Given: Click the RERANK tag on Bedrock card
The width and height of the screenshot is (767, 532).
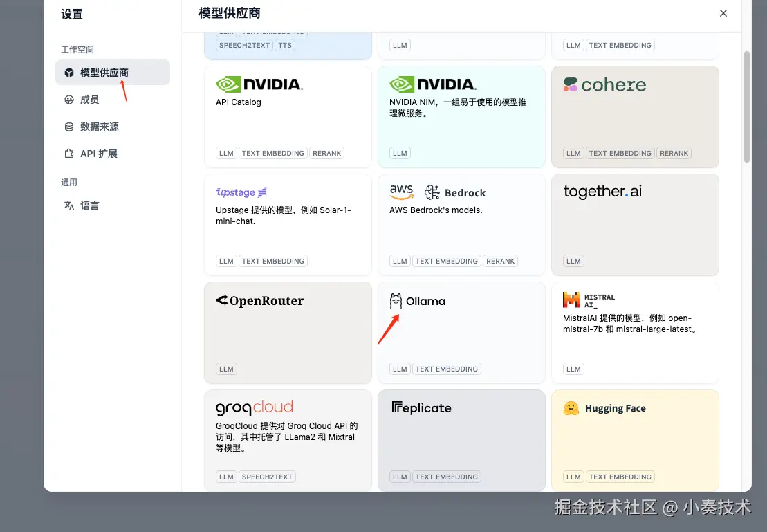Looking at the screenshot, I should (501, 262).
